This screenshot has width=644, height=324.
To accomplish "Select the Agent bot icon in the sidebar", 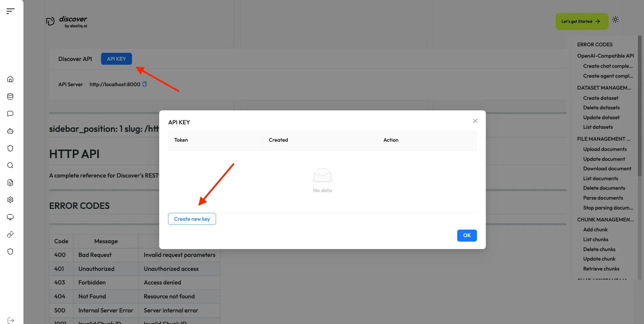I will (10, 131).
